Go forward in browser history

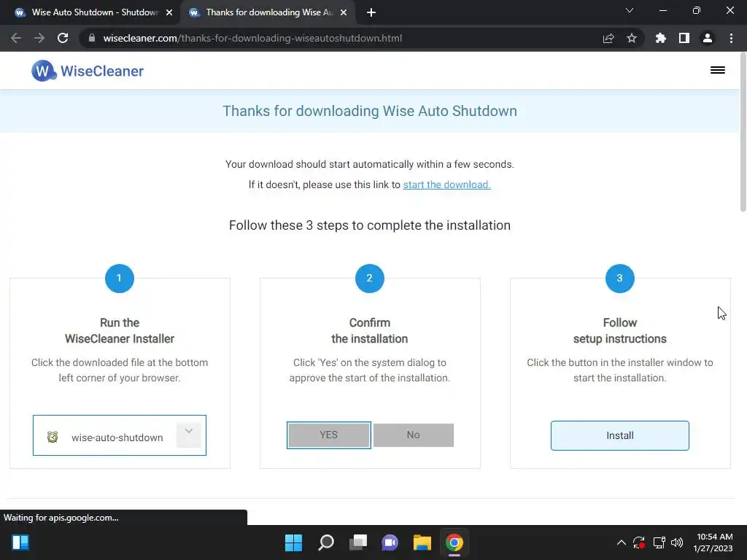39,38
